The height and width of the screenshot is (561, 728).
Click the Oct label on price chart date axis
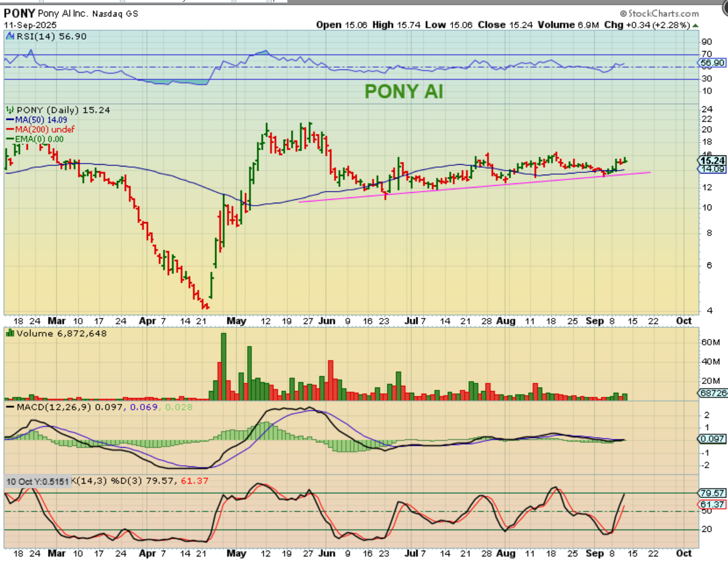pyautogui.click(x=684, y=321)
